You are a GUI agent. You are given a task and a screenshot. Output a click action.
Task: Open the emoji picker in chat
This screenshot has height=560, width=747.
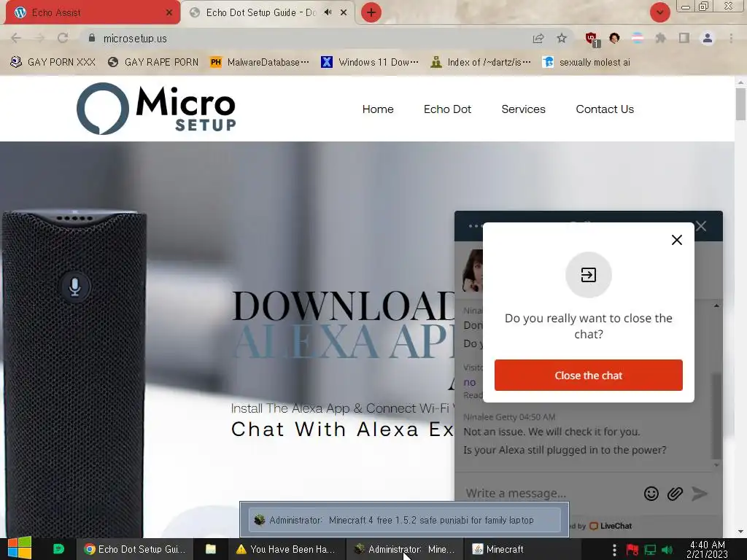[x=651, y=494]
